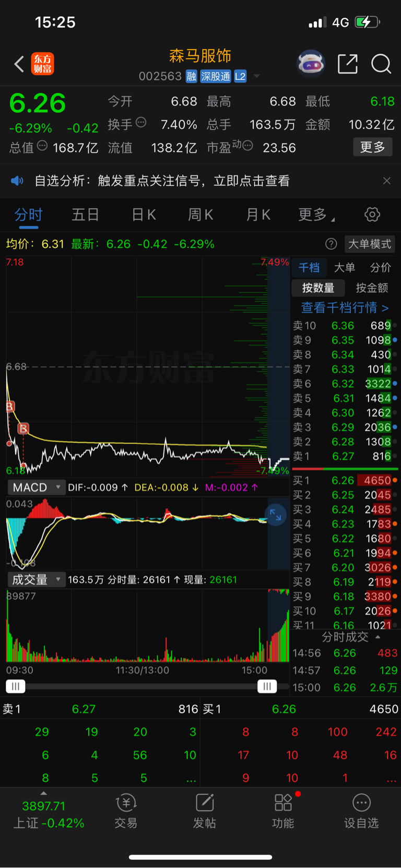
Task: Select 卖6 row at 6.32
Action: (345, 384)
